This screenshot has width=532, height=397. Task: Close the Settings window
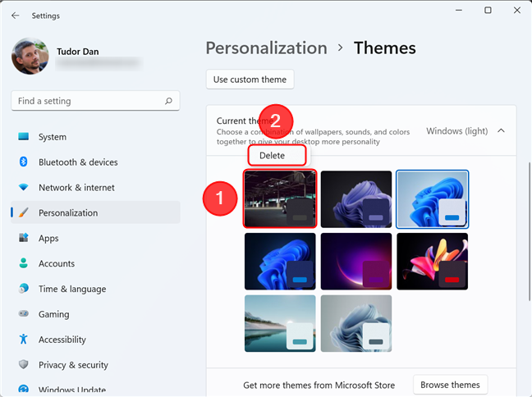click(516, 11)
